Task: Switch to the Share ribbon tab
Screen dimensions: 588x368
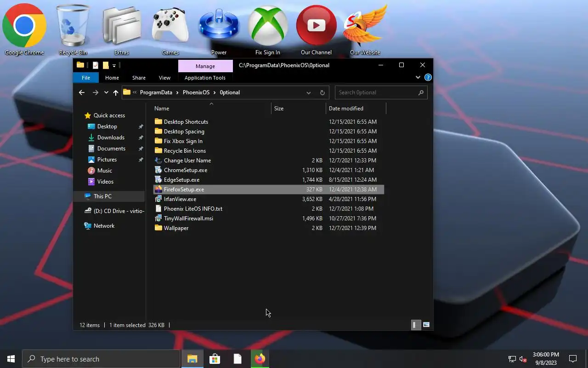Action: (x=139, y=78)
